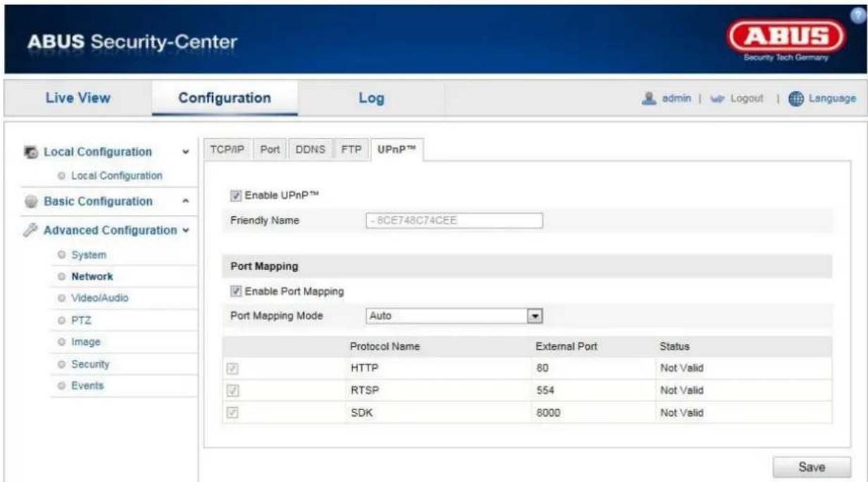
Task: Click external port value 8000
Action: [x=547, y=412]
